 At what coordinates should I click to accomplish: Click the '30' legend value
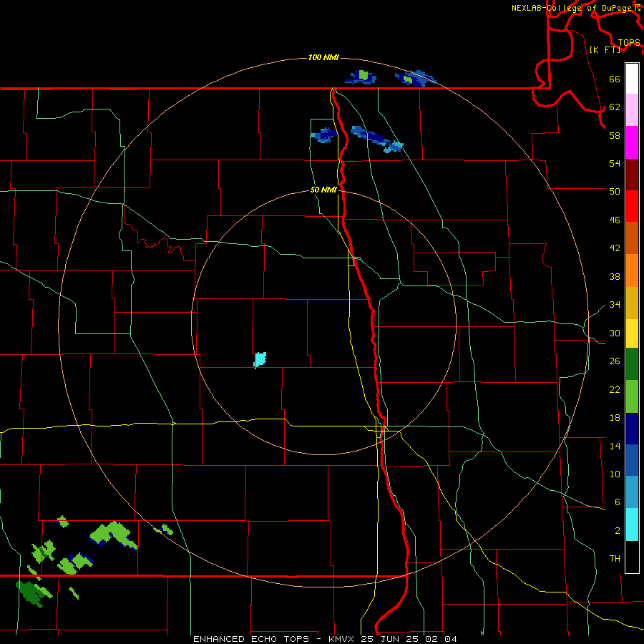(615, 333)
